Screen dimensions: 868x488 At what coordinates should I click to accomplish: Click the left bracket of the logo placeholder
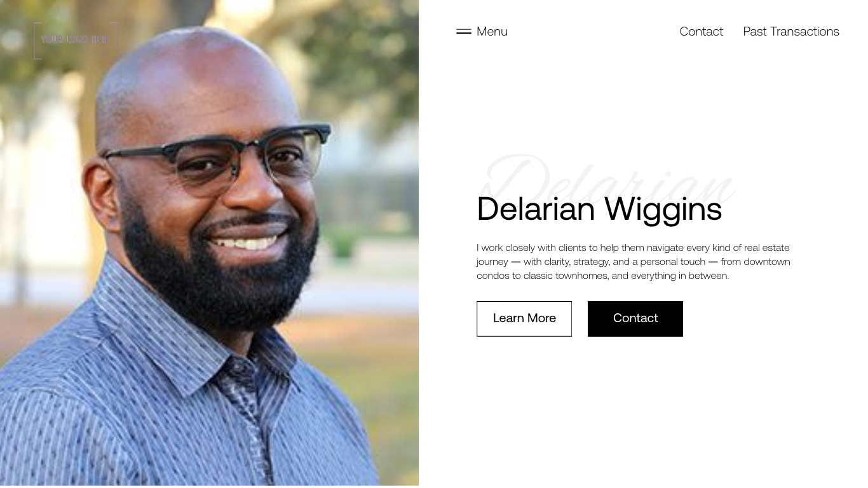37,41
